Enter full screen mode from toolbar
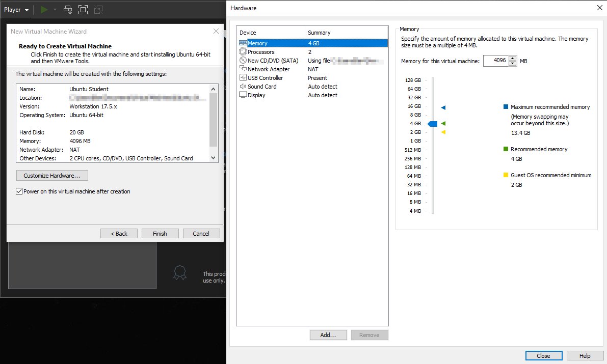The width and height of the screenshot is (607, 364). [x=83, y=10]
